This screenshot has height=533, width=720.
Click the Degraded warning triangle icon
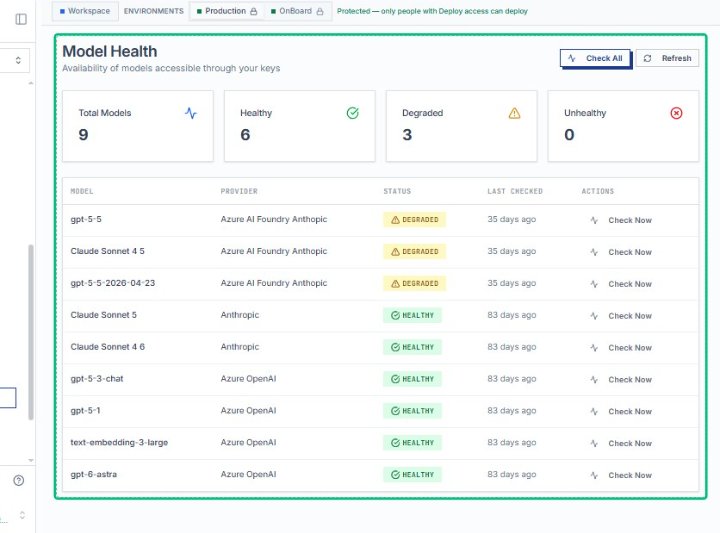pos(514,113)
